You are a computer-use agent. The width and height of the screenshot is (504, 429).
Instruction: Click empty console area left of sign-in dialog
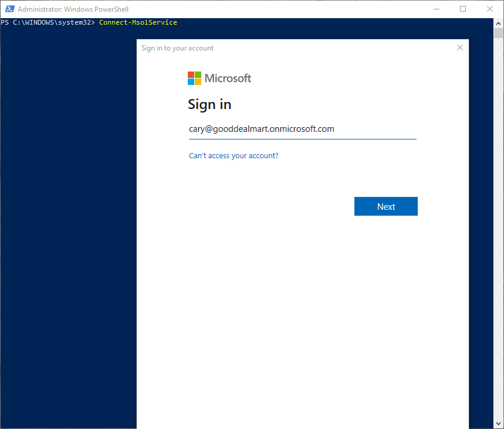(67, 234)
